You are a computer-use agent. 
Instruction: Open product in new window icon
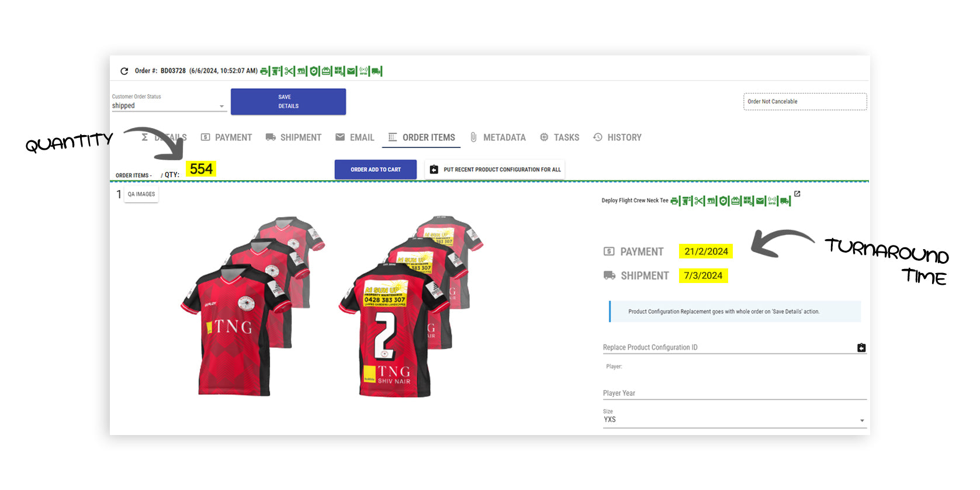click(x=797, y=194)
